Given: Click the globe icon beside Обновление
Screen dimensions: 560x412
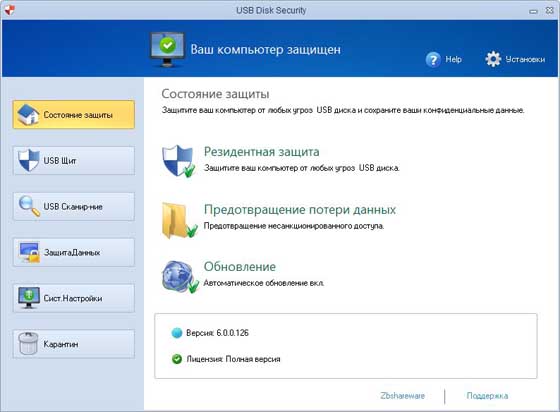Looking at the screenshot, I should tap(180, 277).
